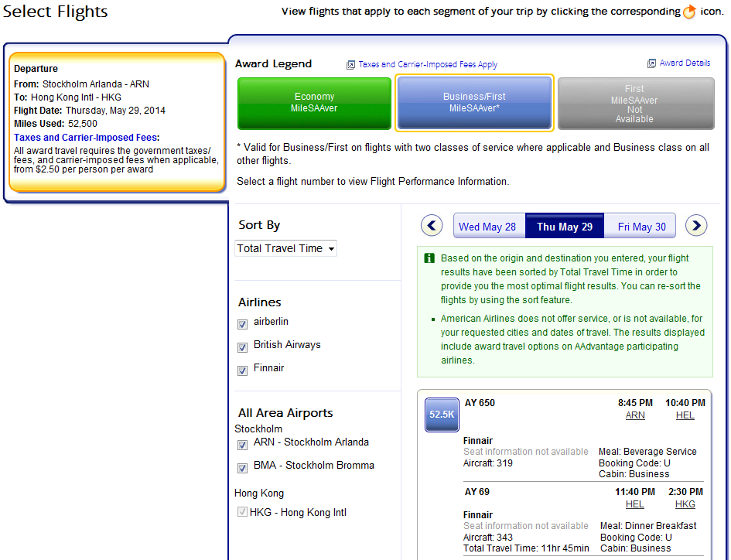Open the Sort By Total Travel Time dropdown

[x=285, y=248]
